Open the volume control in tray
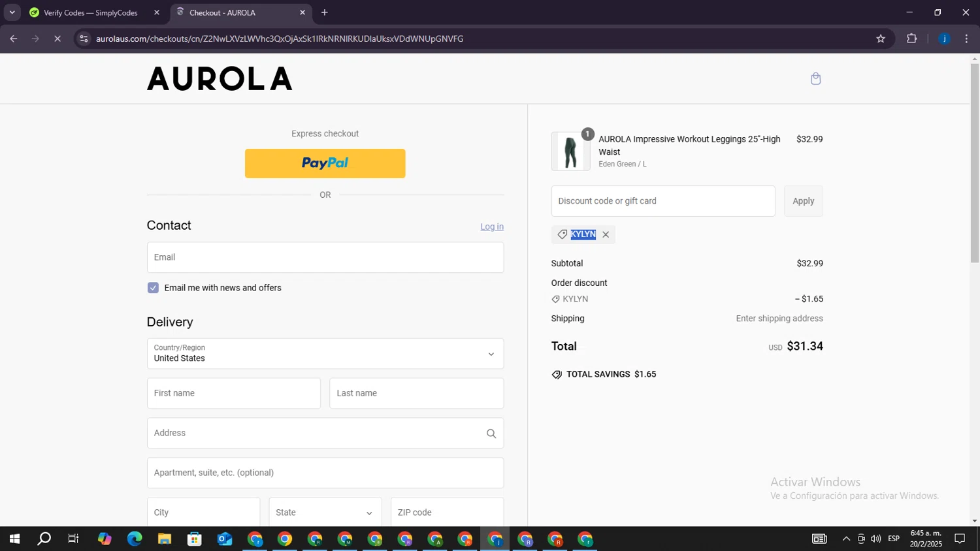The height and width of the screenshot is (551, 980). pos(875,539)
